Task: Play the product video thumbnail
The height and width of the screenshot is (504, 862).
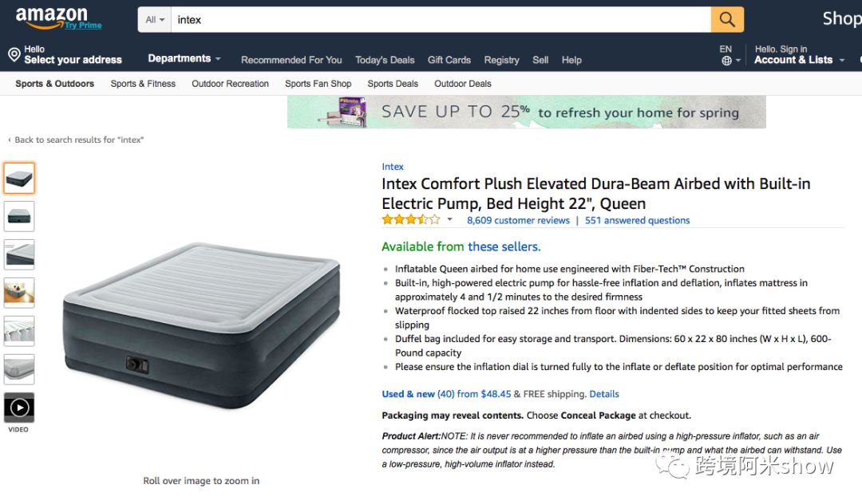Action: [19, 408]
